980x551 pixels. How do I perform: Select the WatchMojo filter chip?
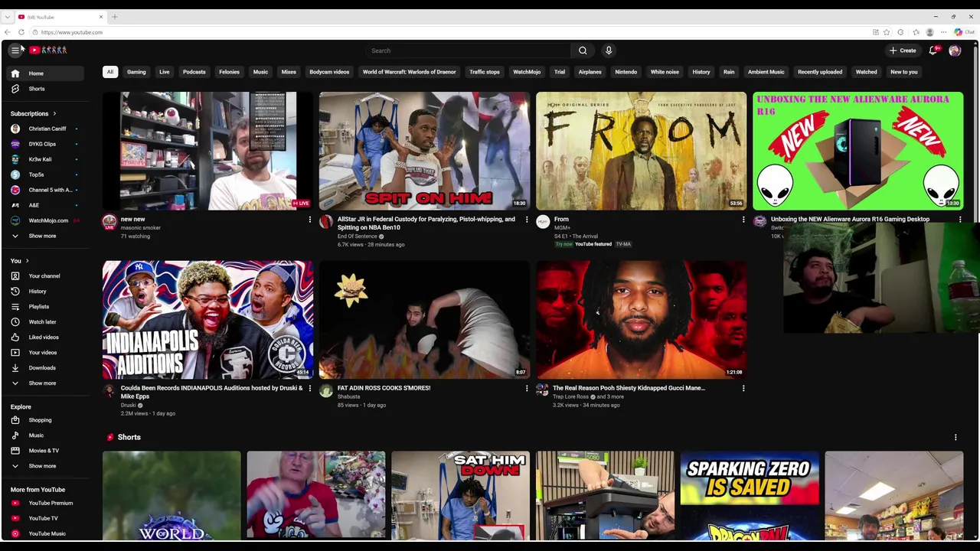(527, 72)
